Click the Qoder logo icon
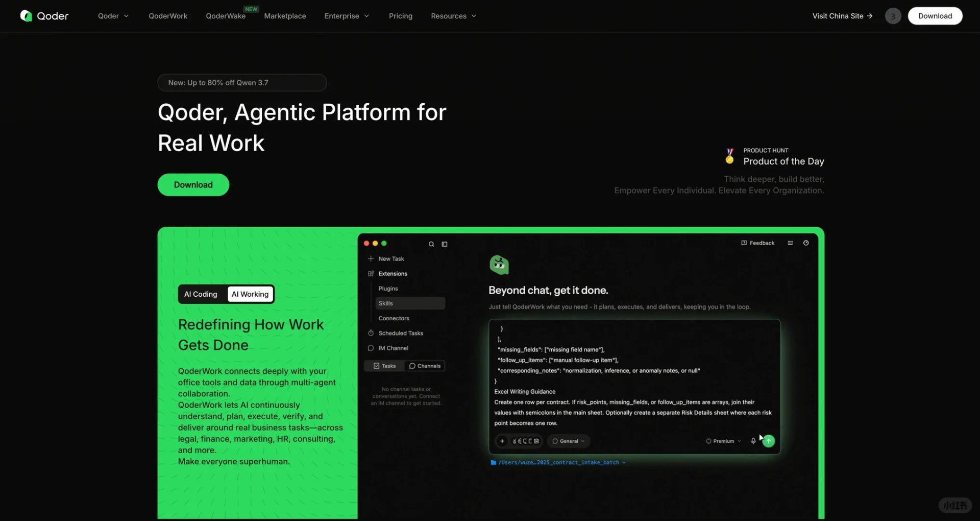Screen dimensions: 980x521 (26, 16)
